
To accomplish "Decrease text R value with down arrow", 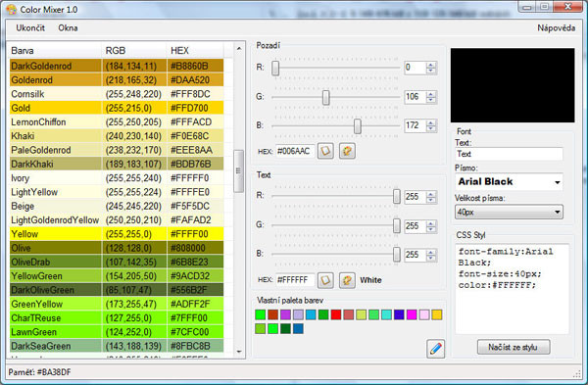I will pos(431,200).
